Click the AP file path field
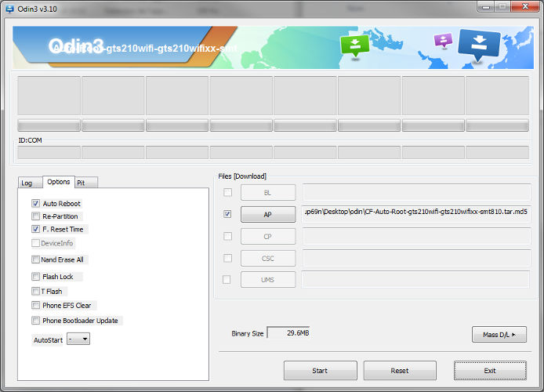This screenshot has width=544, height=392. pyautogui.click(x=416, y=214)
